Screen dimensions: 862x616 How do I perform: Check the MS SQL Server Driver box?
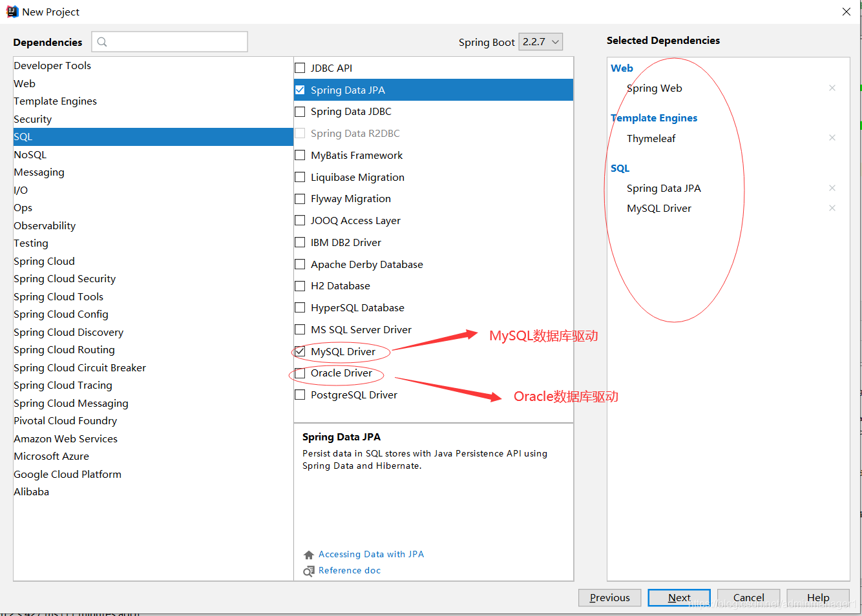[x=300, y=329]
